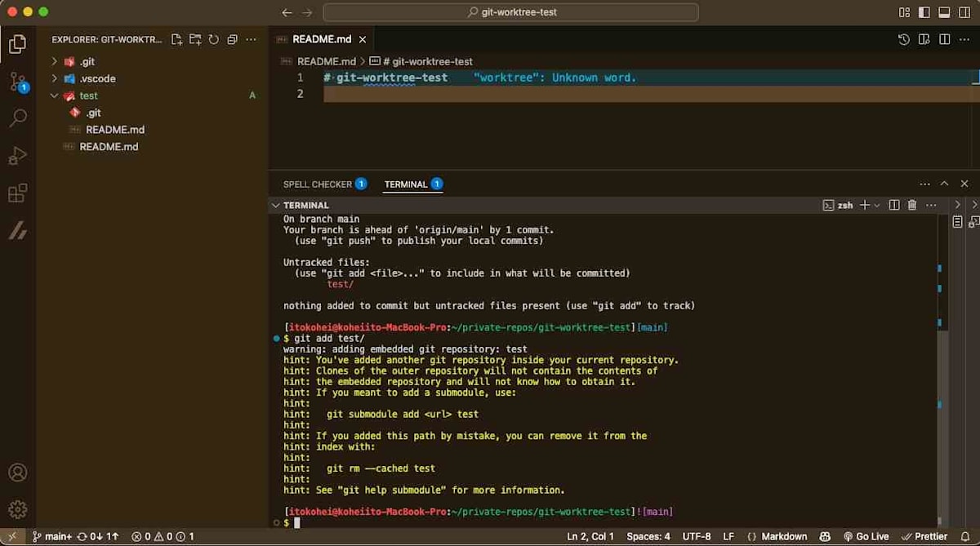Click the new terminal plus button

point(865,205)
